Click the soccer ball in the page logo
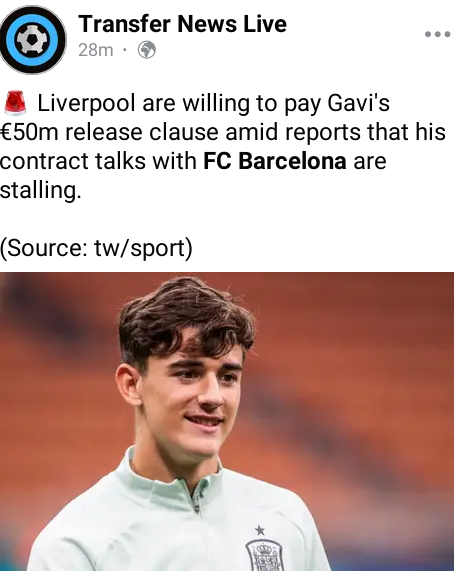 [32, 40]
